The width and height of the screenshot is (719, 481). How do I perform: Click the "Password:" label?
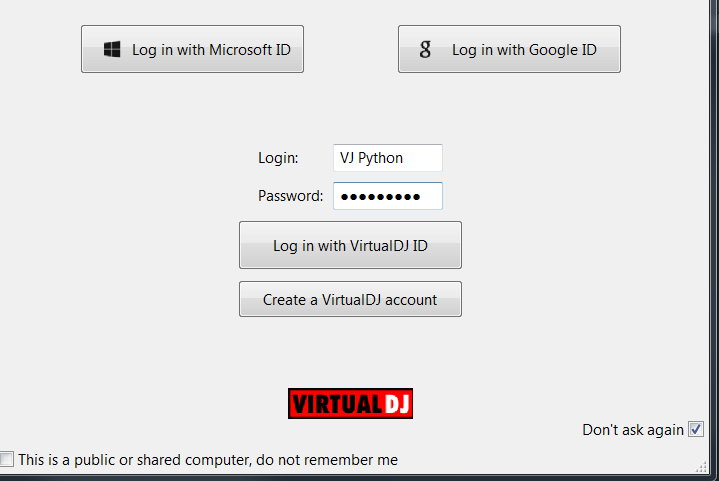coord(290,196)
